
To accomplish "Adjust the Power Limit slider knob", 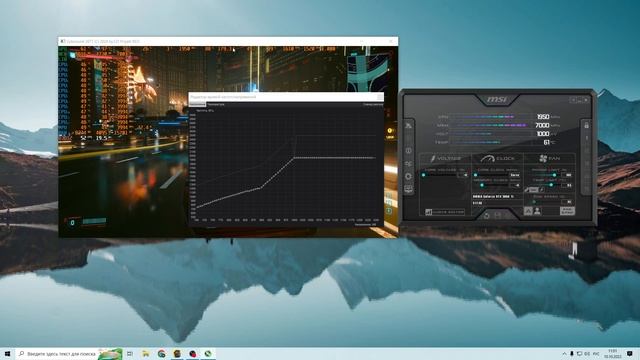I will coord(554,175).
